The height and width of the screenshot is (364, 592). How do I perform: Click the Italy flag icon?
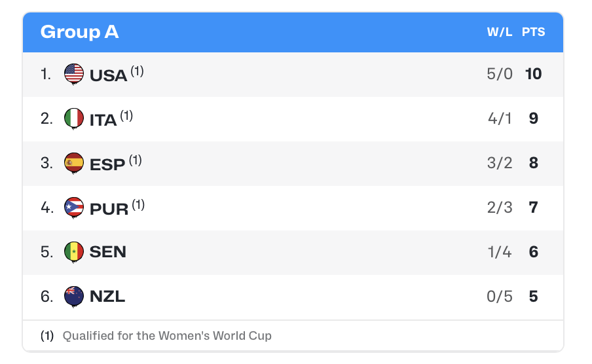coord(74,118)
